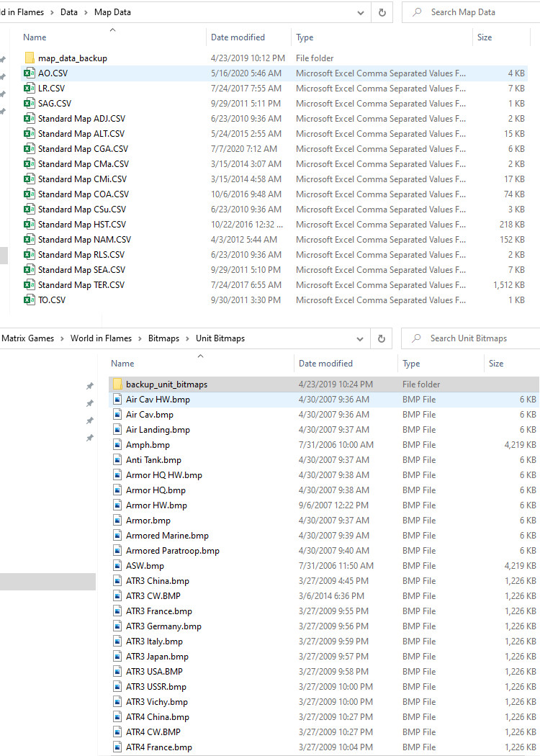Click Bitmaps breadcrumb segment

pos(163,338)
